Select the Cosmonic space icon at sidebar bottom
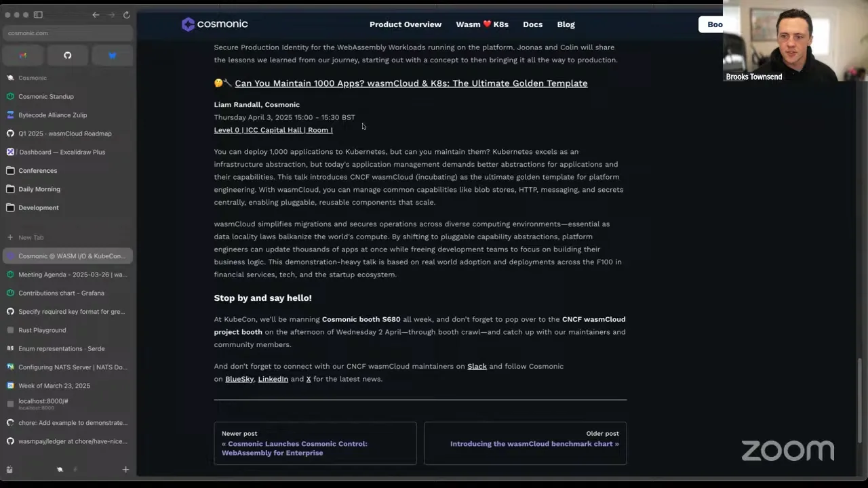The image size is (868, 488). [60, 469]
